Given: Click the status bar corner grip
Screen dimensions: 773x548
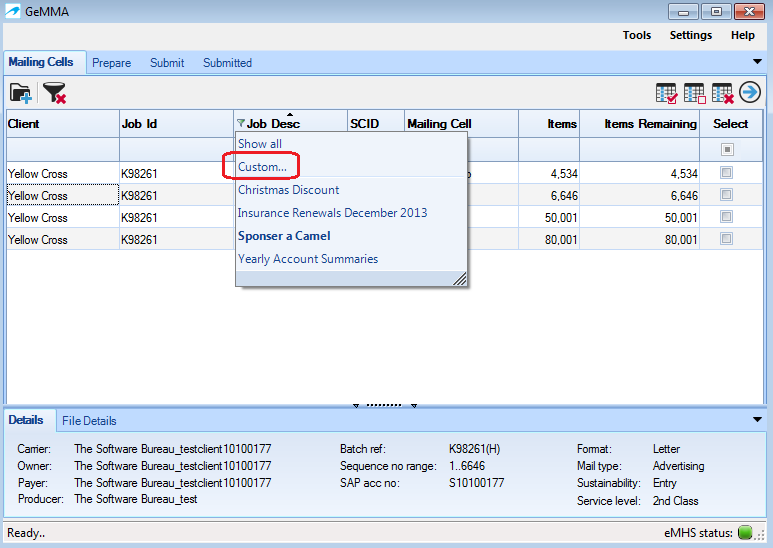Looking at the screenshot, I should 761,535.
